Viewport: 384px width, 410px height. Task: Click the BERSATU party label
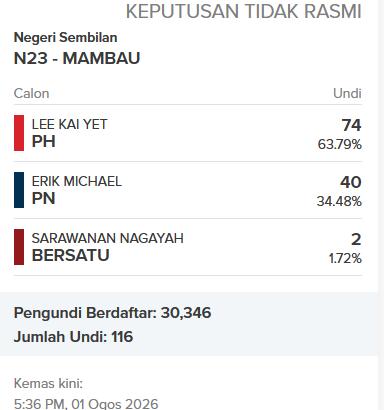(70, 255)
